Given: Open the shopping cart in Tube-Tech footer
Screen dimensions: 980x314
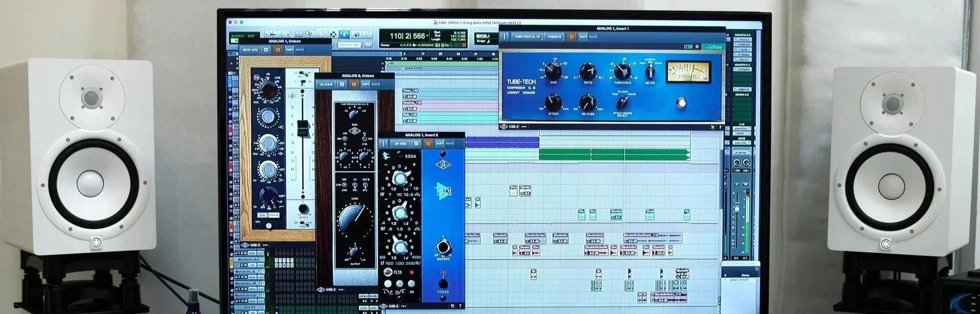Looking at the screenshot, I should tap(712, 127).
